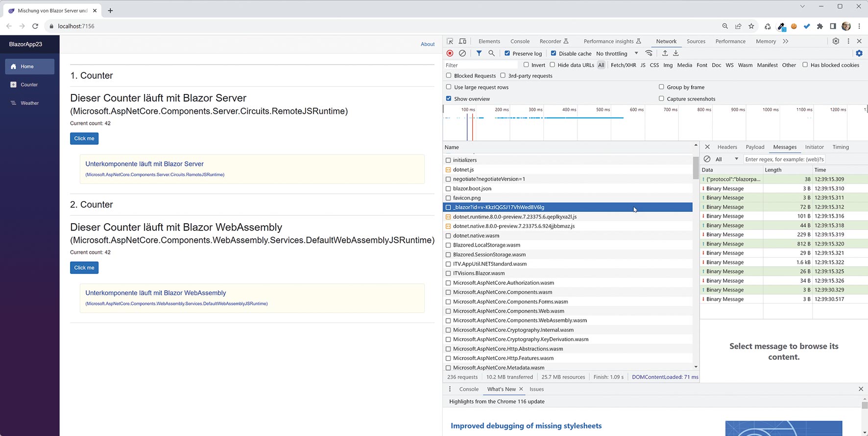Toggle the network filter funnel icon
Viewport: 868px width, 436px height.
479,53
